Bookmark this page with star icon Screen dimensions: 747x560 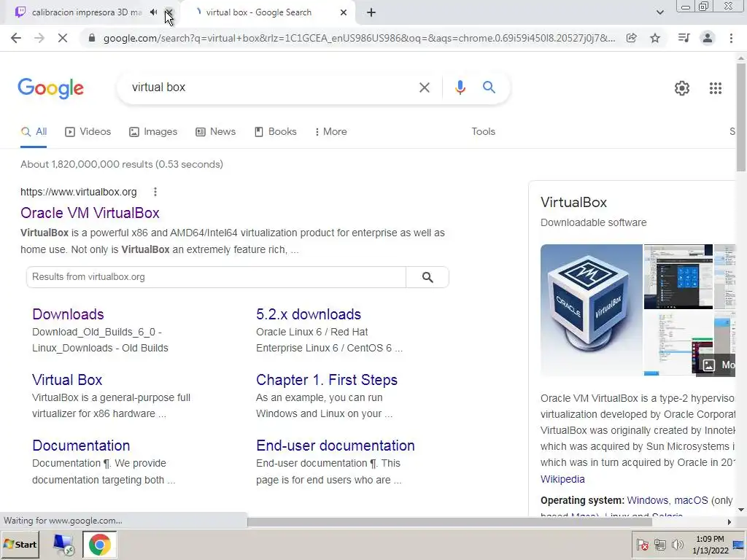pos(655,38)
